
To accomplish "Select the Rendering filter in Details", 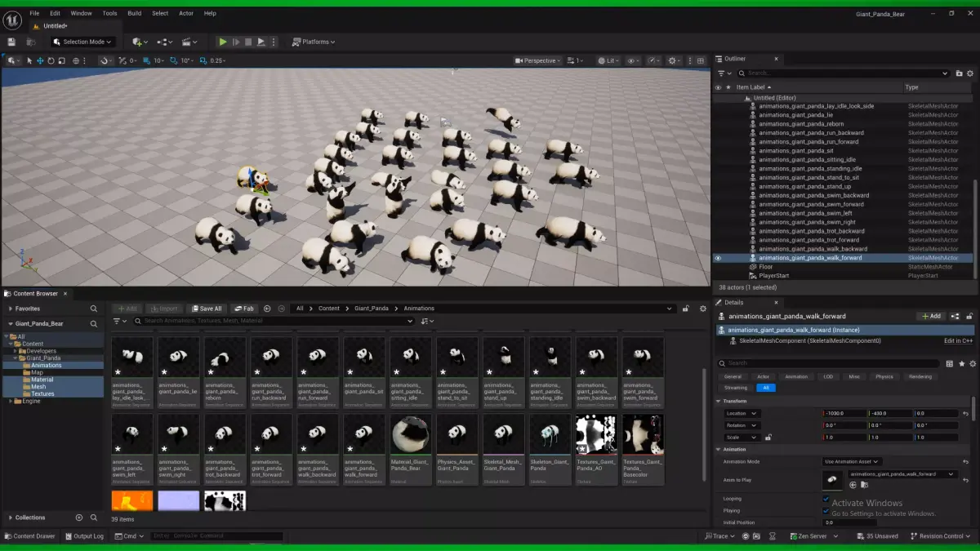I will tap(920, 376).
